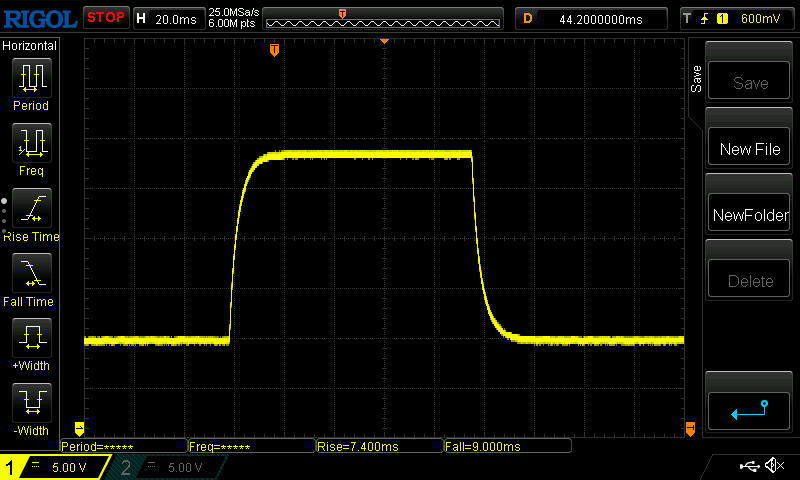The width and height of the screenshot is (800, 480).
Task: Select channel 1 5.00 V label
Action: 69,467
